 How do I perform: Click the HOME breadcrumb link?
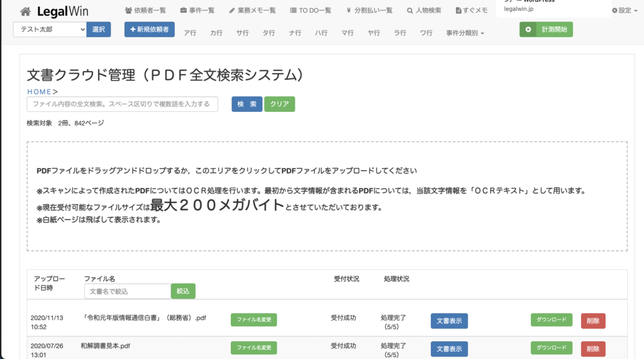pyautogui.click(x=39, y=92)
